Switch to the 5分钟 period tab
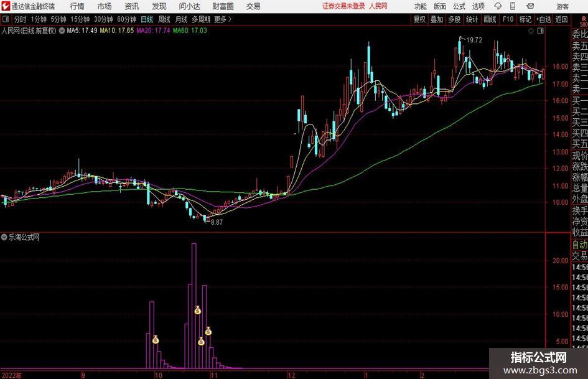 click(58, 19)
